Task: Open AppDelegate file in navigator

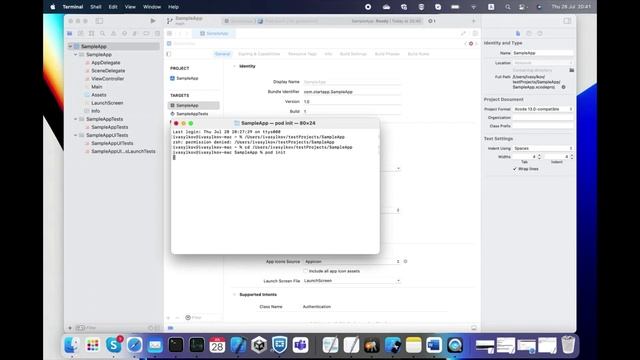Action: click(105, 63)
